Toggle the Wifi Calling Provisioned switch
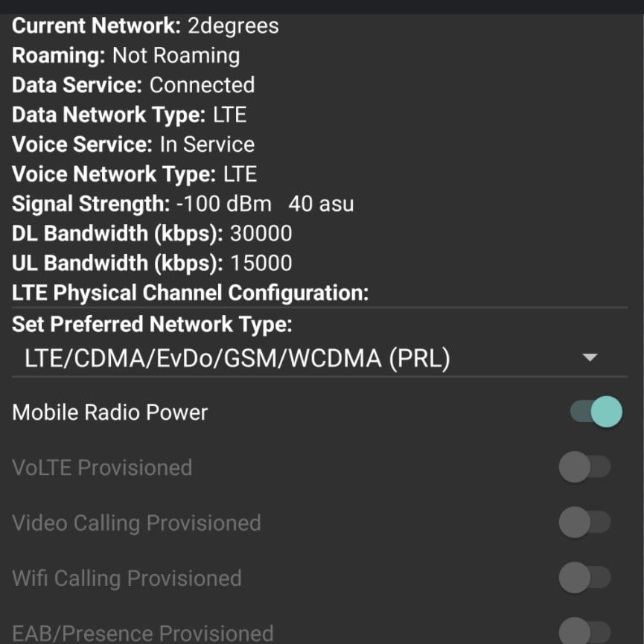Image resolution: width=644 pixels, height=644 pixels. pos(584,578)
